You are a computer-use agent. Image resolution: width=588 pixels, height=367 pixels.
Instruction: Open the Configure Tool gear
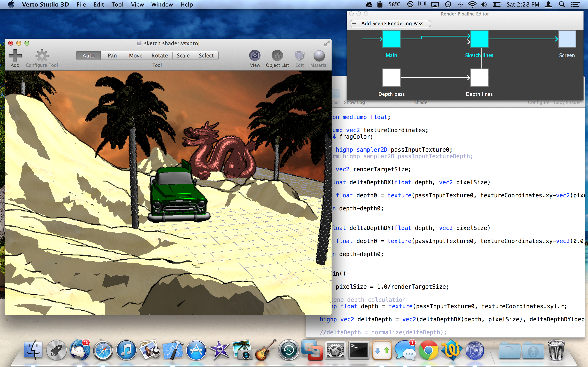[x=42, y=56]
